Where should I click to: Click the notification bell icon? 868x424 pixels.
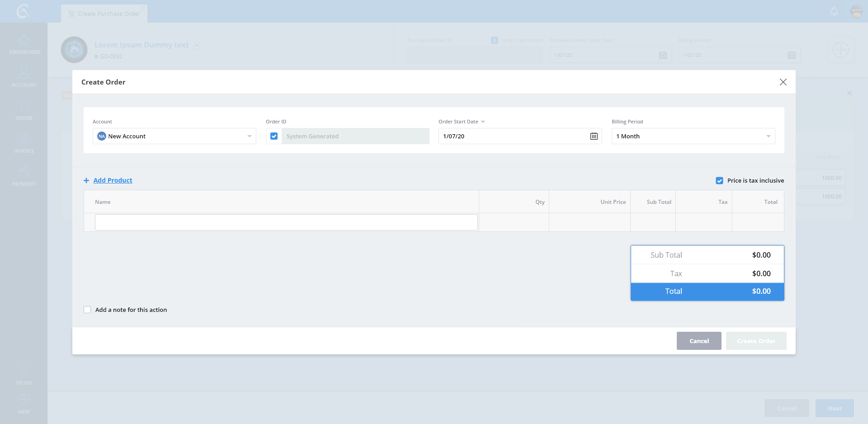[x=834, y=11]
